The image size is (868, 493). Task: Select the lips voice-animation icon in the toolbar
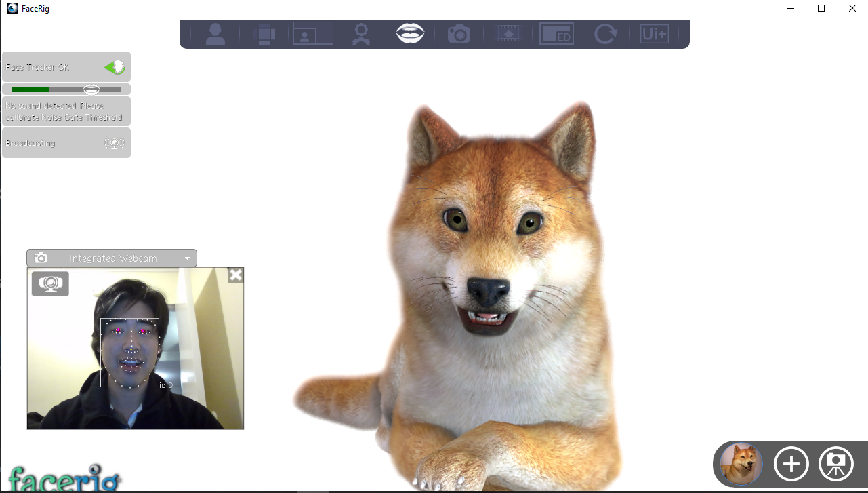(x=410, y=33)
